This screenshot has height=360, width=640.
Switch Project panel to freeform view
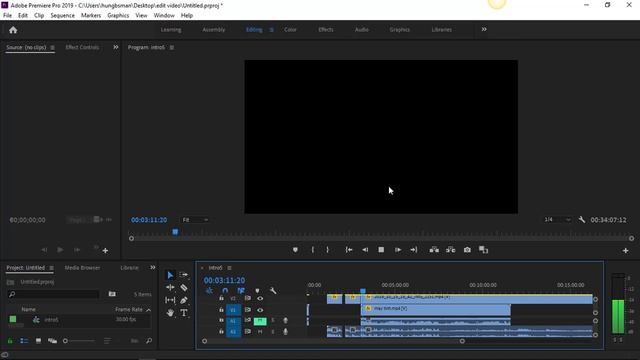click(52, 340)
